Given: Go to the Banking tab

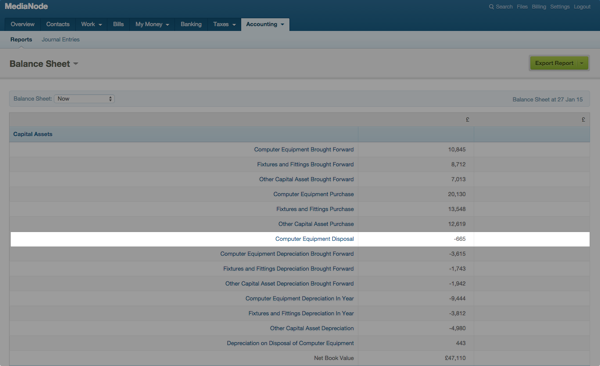Looking at the screenshot, I should 191,24.
